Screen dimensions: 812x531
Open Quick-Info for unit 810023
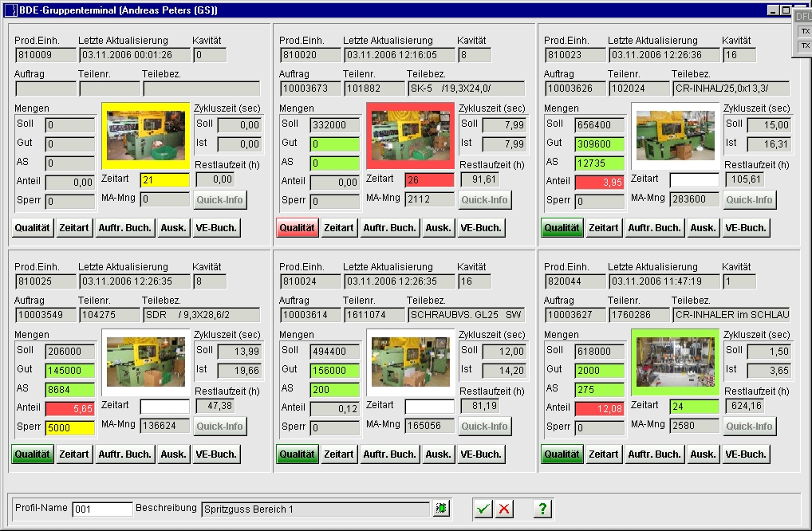(x=749, y=199)
